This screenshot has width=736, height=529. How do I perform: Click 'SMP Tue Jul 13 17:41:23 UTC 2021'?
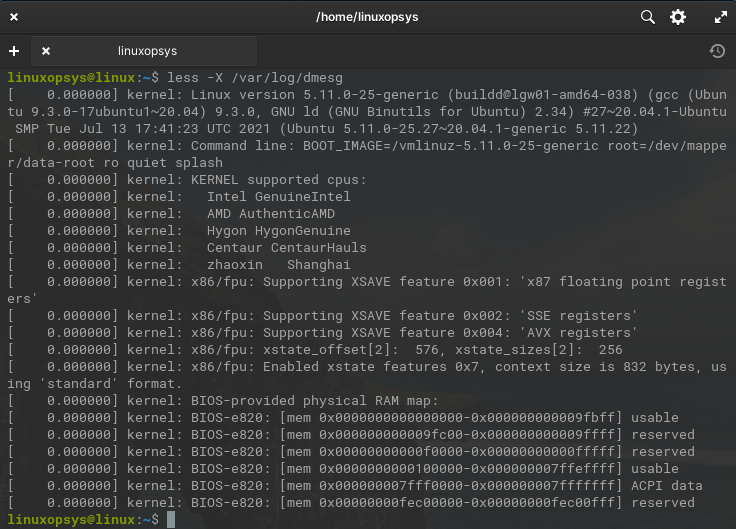[x=143, y=129]
